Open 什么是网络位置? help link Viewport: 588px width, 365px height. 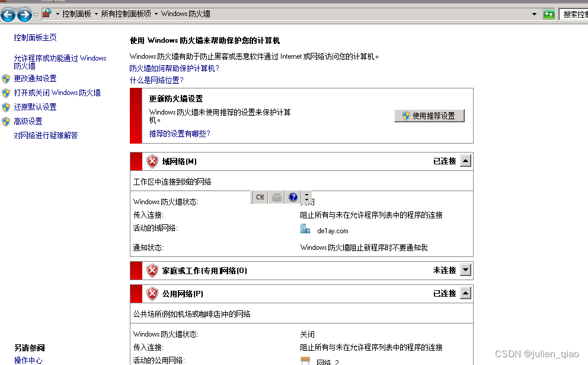156,80
